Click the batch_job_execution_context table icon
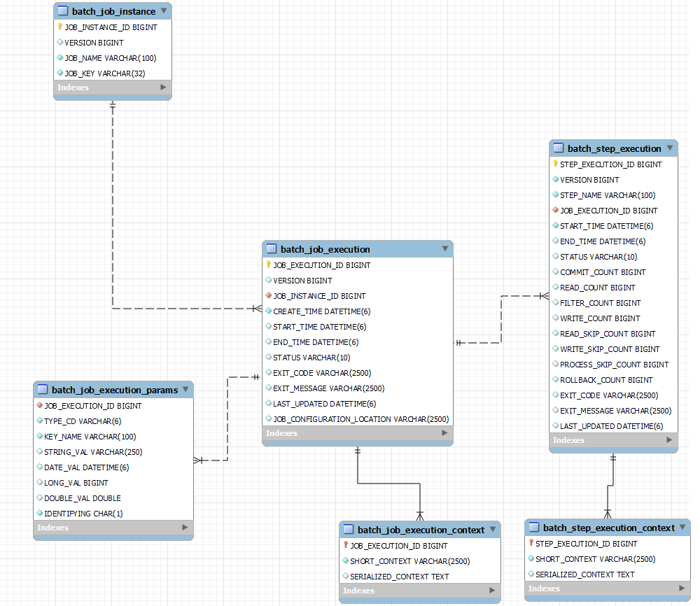The image size is (700, 606). tap(348, 529)
